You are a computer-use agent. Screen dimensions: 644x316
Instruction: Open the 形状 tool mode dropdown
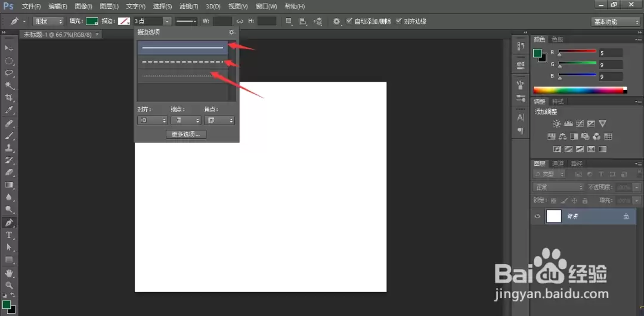[x=48, y=21]
